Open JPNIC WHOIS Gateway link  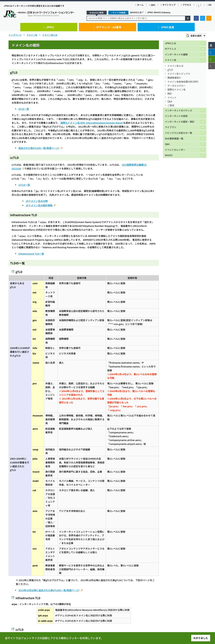point(159,13)
